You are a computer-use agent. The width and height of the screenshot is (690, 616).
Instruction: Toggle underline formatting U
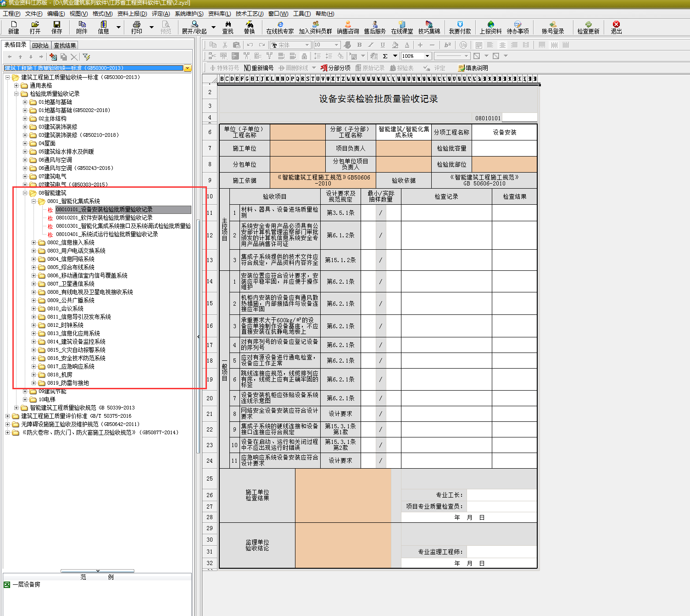pos(383,45)
